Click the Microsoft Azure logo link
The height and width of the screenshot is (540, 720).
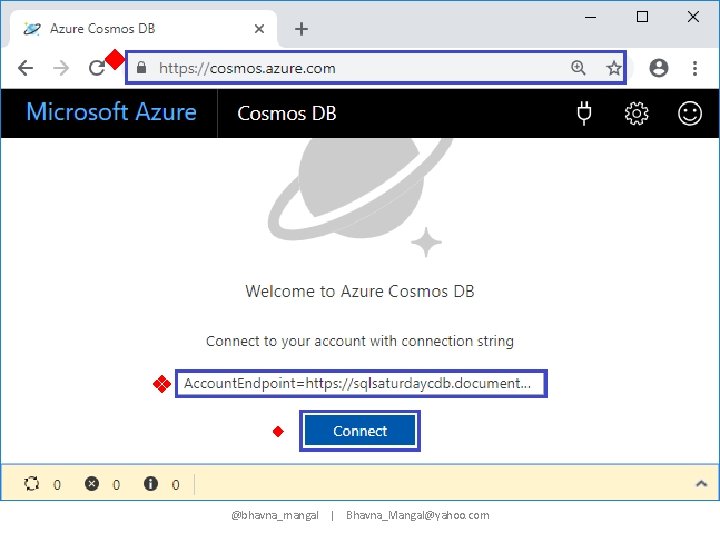(x=111, y=112)
